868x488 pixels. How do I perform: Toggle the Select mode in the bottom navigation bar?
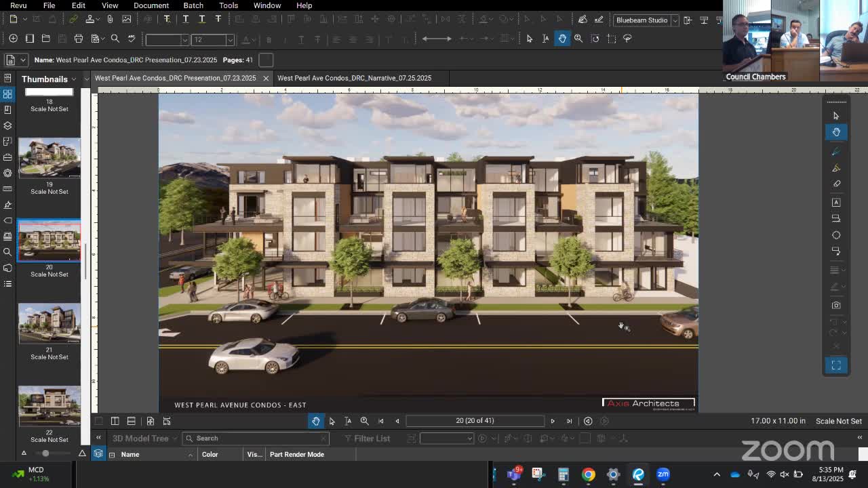click(x=332, y=421)
